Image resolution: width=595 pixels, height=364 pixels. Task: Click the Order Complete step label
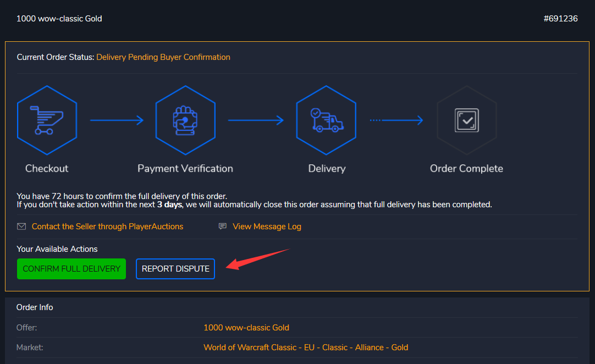[x=466, y=169]
